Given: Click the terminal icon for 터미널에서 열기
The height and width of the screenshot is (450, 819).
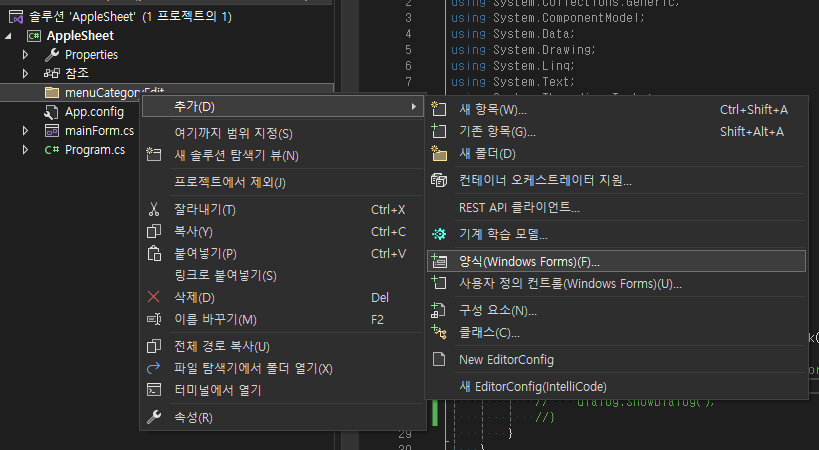Looking at the screenshot, I should (154, 390).
